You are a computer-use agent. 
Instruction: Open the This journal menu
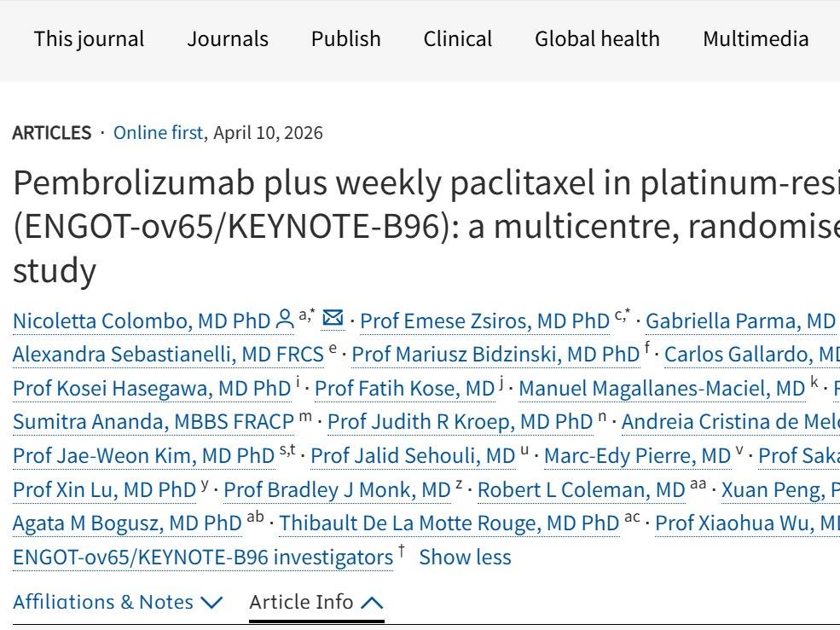click(x=89, y=39)
